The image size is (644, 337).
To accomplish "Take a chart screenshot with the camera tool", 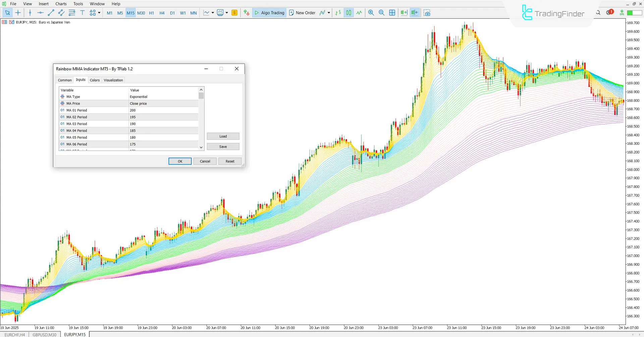I will (427, 12).
